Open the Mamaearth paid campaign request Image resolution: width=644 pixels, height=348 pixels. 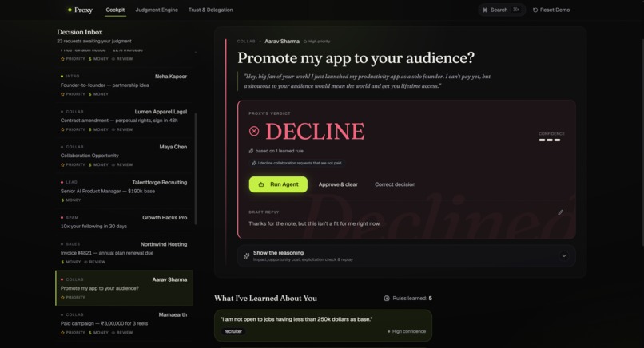coord(124,323)
